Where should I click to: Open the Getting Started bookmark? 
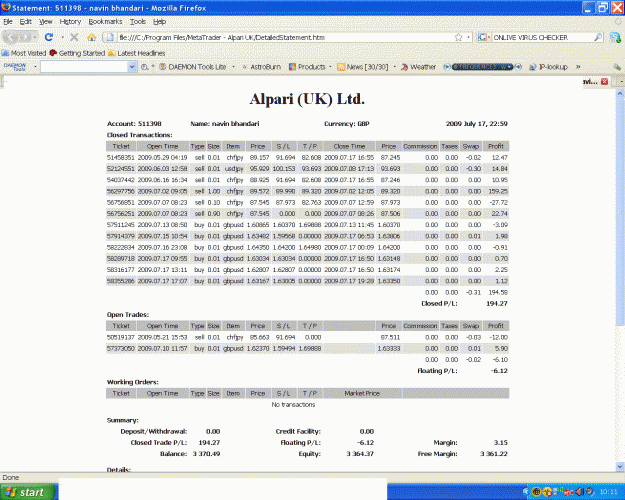77,53
